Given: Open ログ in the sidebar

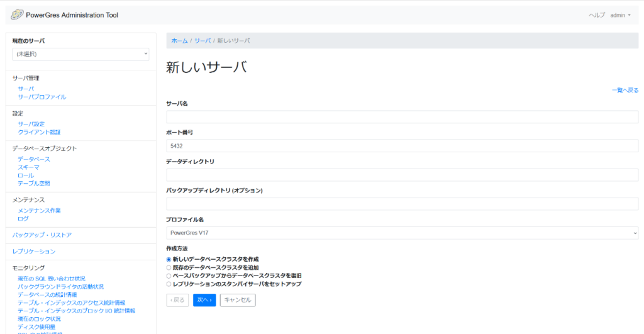Looking at the screenshot, I should [x=23, y=219].
